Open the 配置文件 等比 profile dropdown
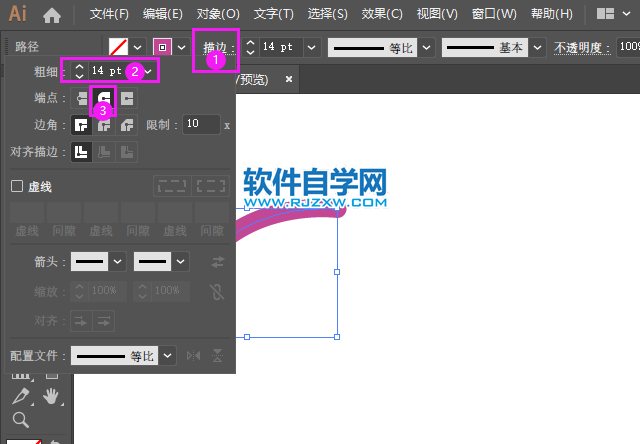 point(168,355)
